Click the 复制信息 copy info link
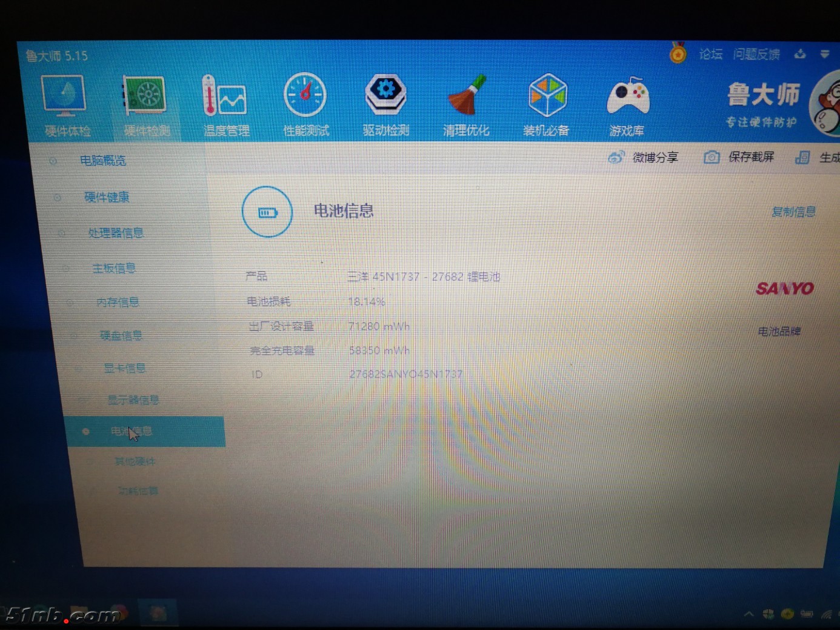Screen dimensions: 840x630 pos(793,212)
